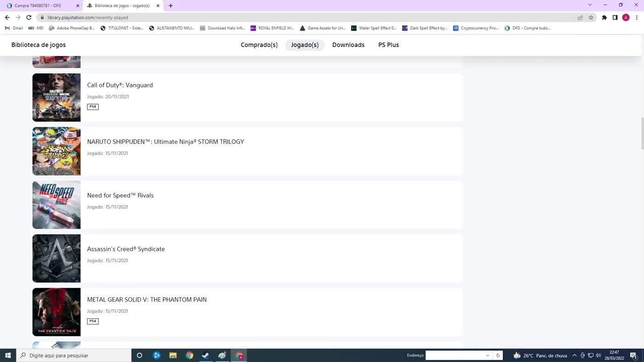
Task: Click the Assassin's Creed® Syndicate title
Action: point(126,249)
